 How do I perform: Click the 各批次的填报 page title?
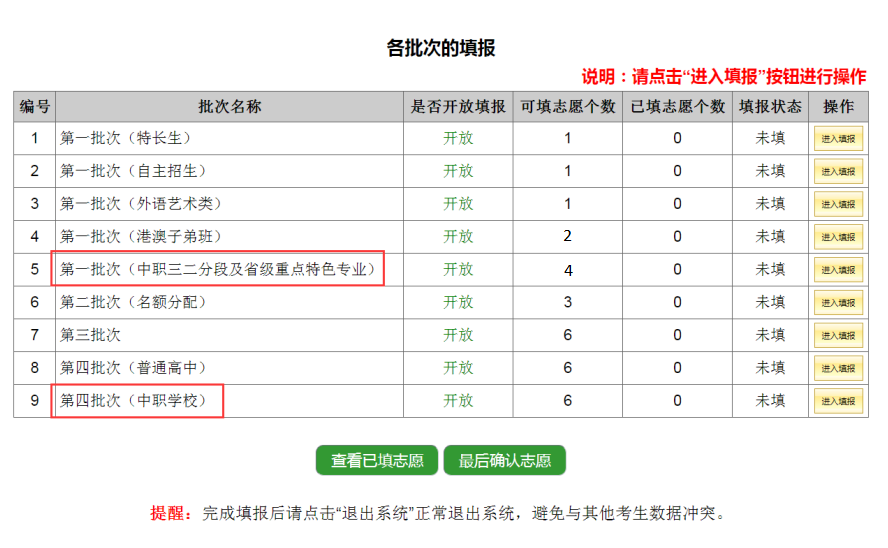point(441,48)
